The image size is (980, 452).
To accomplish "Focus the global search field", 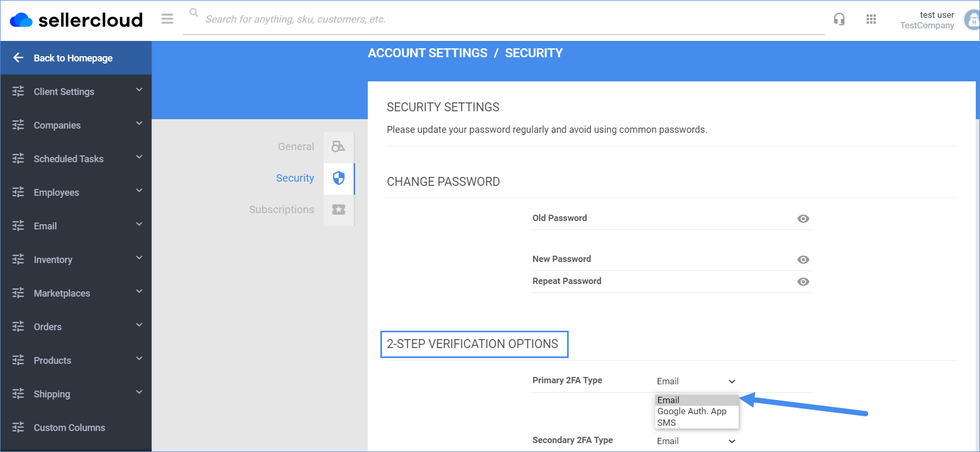I will tap(504, 19).
